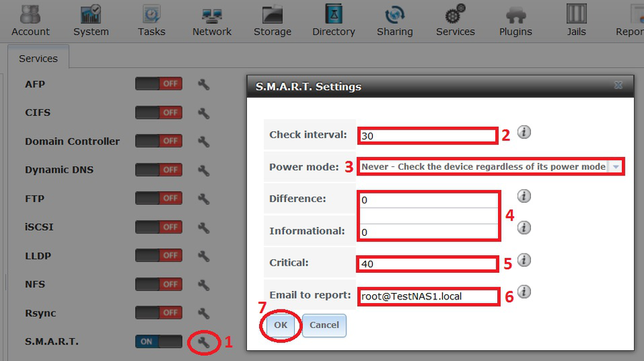
Task: Focus the Email to report text field
Action: click(427, 297)
